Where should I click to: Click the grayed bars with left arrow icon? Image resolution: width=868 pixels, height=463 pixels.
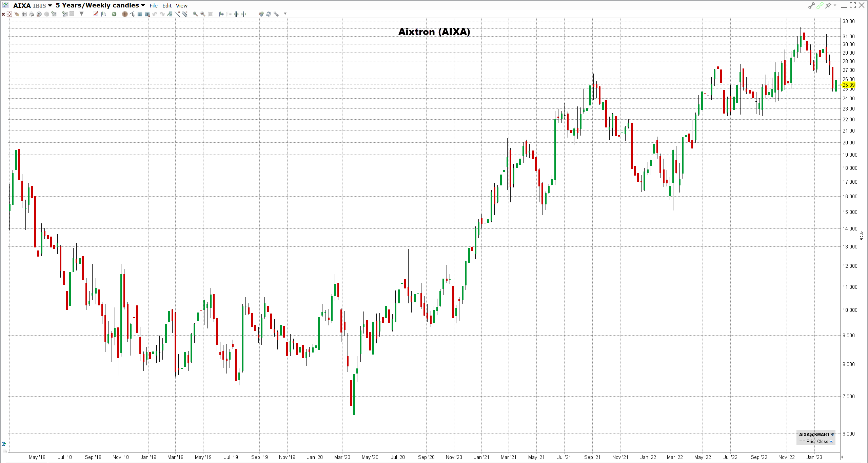tap(229, 14)
